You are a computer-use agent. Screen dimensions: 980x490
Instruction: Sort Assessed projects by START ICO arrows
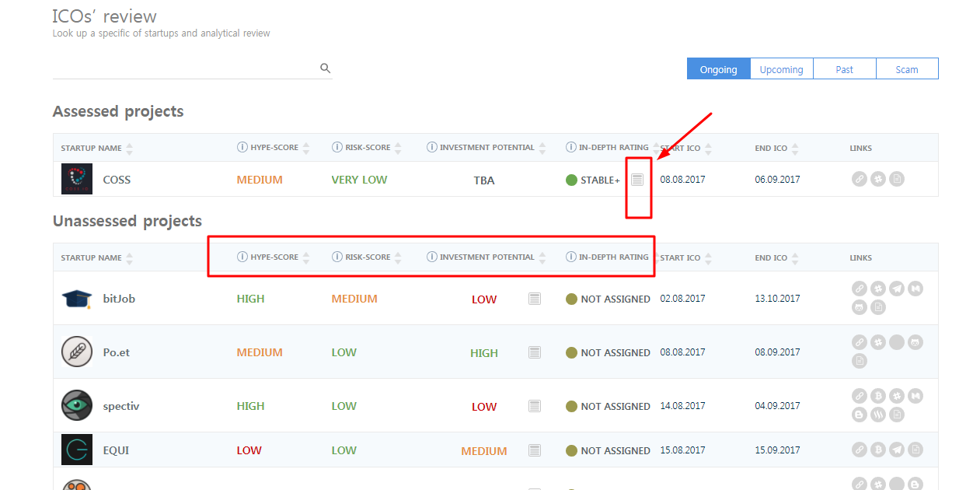coord(708,149)
